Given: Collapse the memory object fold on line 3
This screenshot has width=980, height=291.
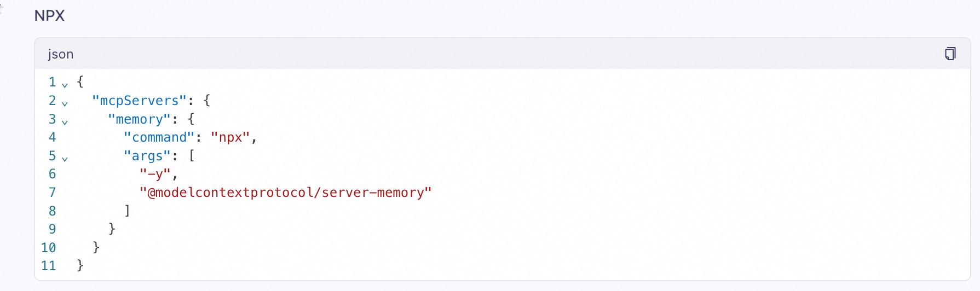Looking at the screenshot, I should (65, 122).
